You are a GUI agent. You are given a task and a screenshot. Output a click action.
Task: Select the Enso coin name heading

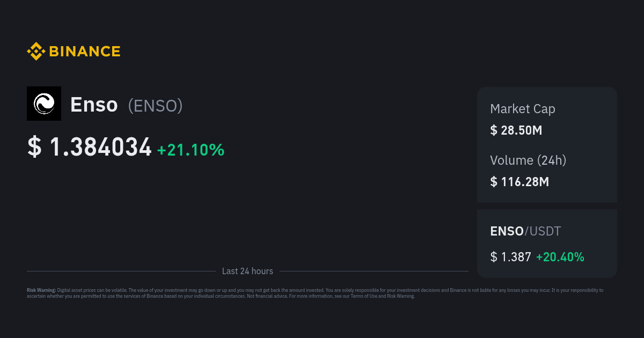tap(94, 105)
